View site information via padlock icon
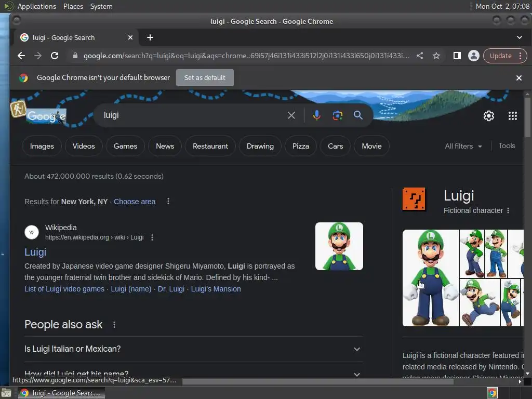The image size is (532, 399). [x=75, y=56]
